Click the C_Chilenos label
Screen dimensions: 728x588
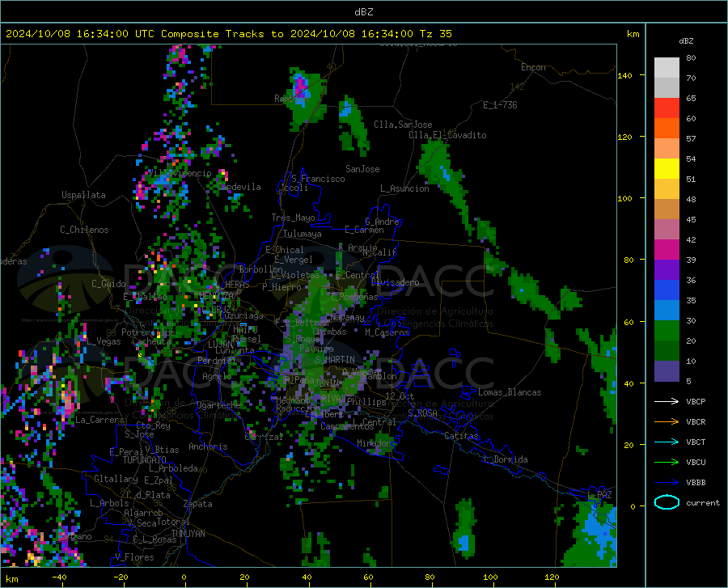tap(84, 230)
